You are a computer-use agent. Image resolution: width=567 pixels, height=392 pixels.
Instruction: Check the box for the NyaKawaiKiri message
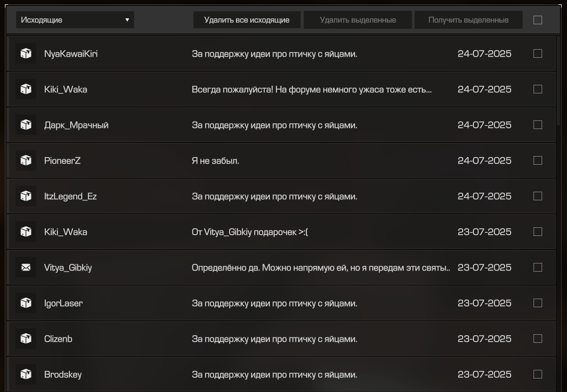click(538, 53)
